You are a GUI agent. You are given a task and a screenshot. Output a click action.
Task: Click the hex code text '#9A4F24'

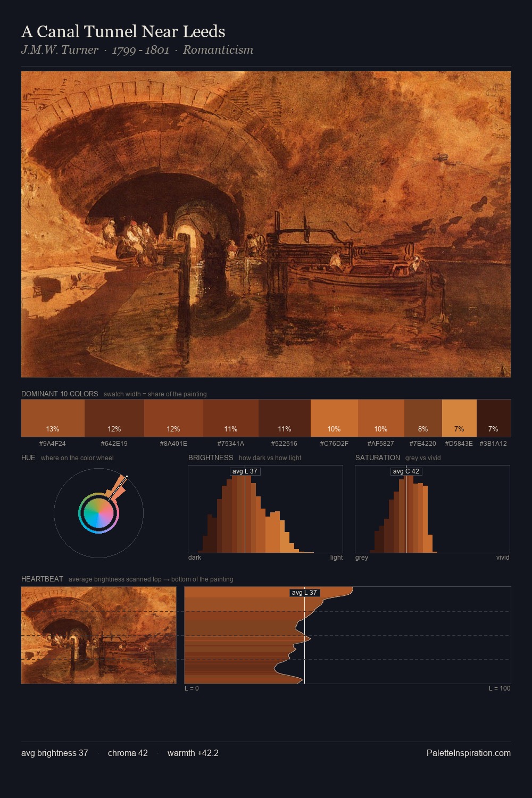click(53, 444)
